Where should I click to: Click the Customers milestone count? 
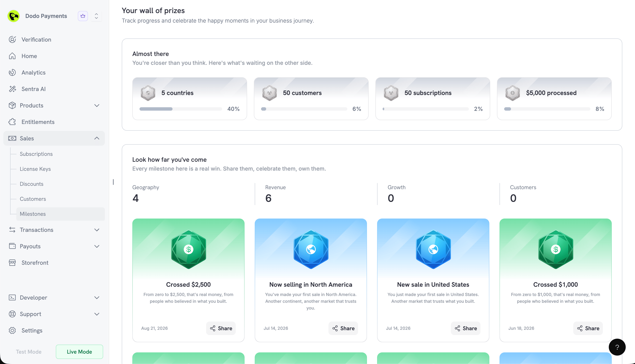[x=513, y=198]
